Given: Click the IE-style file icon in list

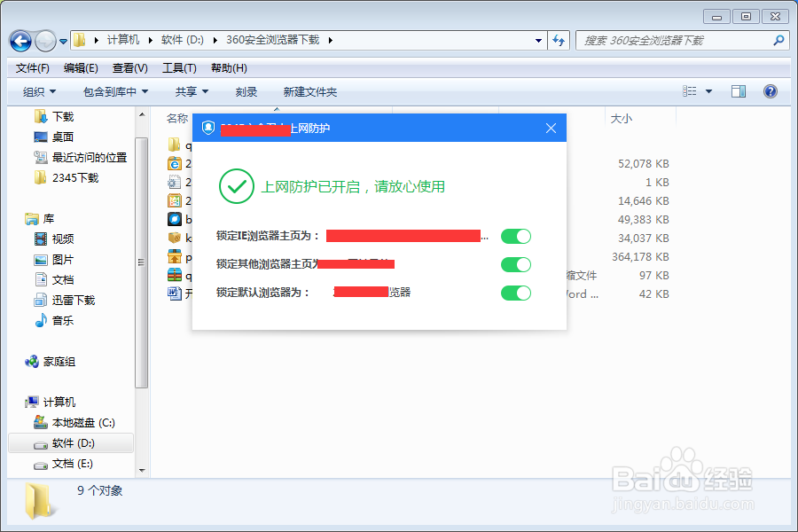Looking at the screenshot, I should (175, 163).
